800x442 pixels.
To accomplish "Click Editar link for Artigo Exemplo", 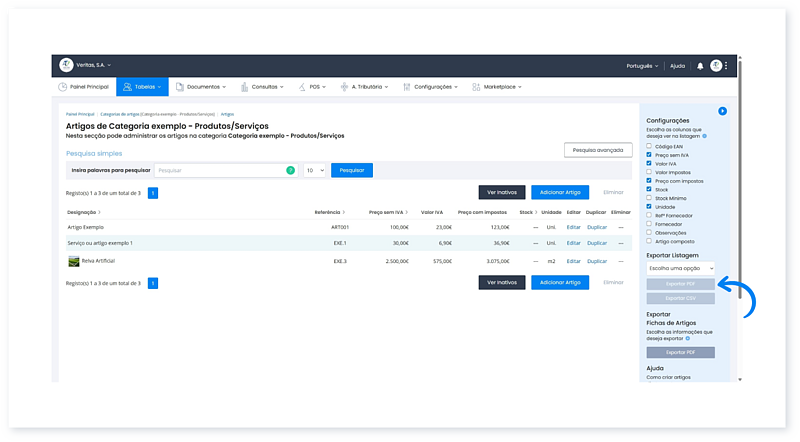I will pos(573,227).
